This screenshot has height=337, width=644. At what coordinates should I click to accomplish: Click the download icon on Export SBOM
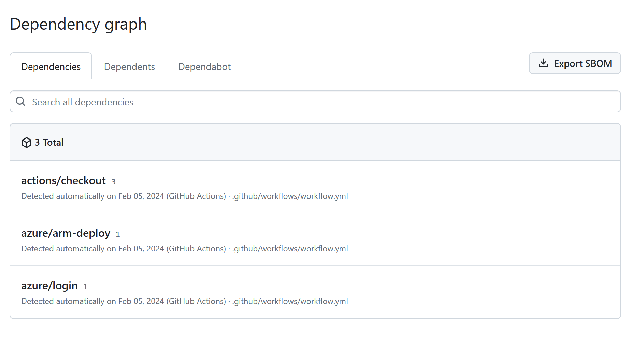(543, 63)
